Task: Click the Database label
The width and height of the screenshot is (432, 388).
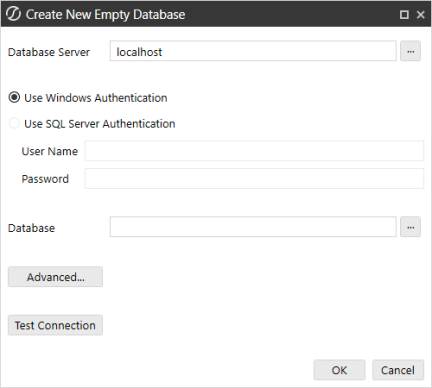Action: 31,228
